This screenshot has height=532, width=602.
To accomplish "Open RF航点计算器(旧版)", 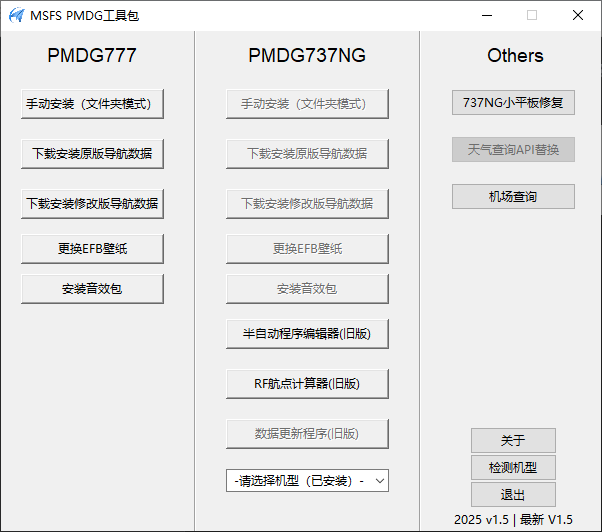I will click(x=307, y=384).
